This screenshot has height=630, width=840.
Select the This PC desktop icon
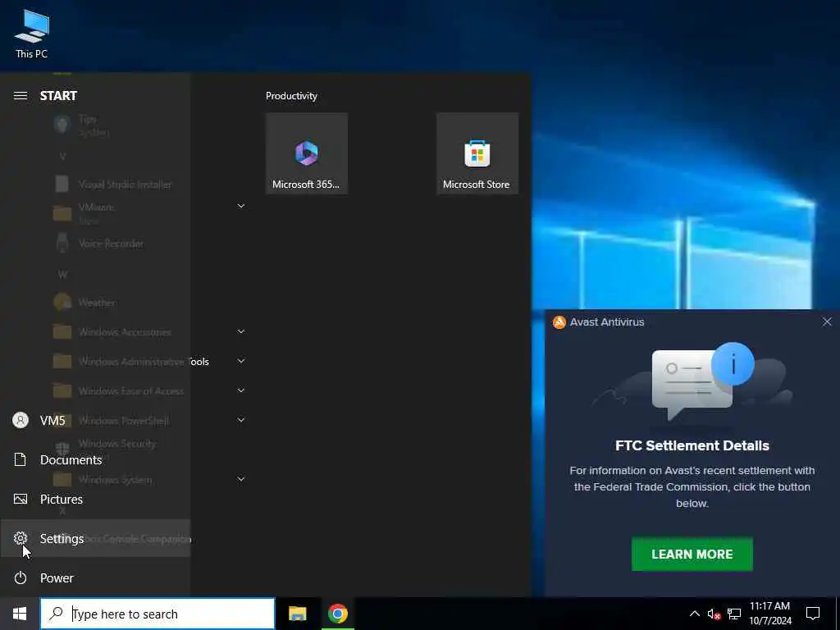click(32, 34)
